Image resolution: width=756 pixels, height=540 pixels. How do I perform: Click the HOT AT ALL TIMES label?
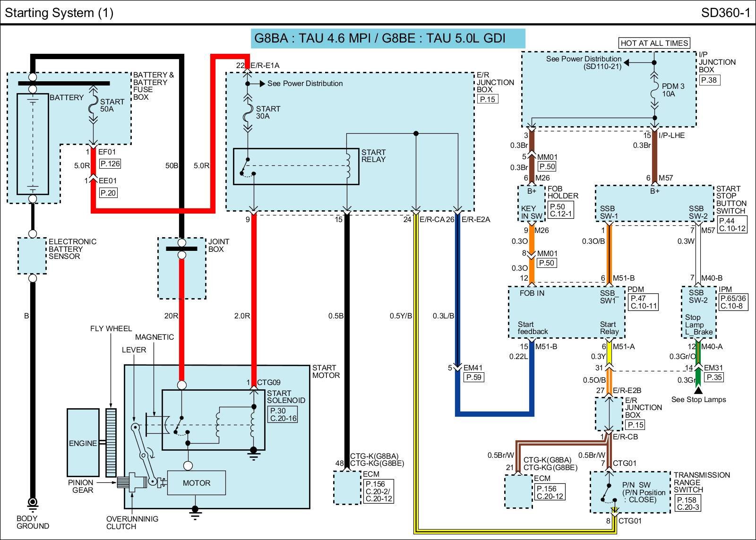coord(654,43)
